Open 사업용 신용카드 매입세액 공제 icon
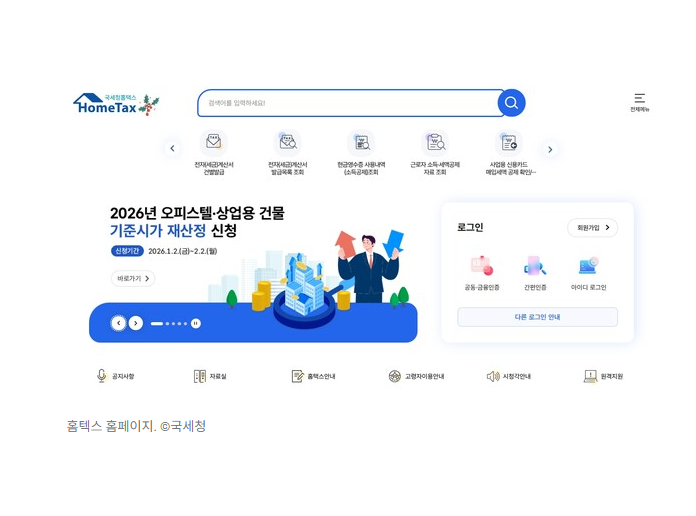 [x=509, y=142]
